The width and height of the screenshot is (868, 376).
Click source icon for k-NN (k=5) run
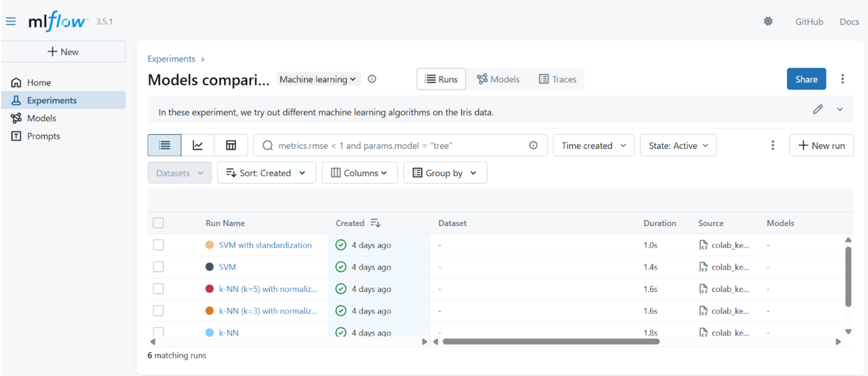click(703, 289)
